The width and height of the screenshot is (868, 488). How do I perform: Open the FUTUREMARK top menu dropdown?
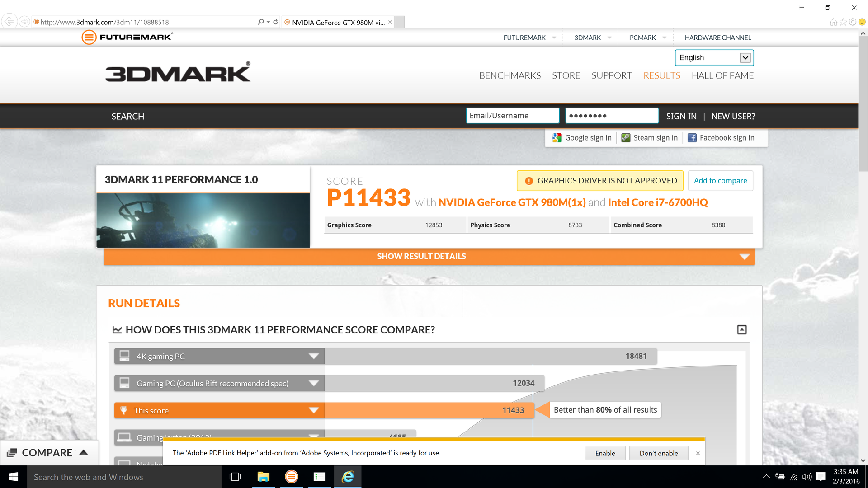point(529,38)
